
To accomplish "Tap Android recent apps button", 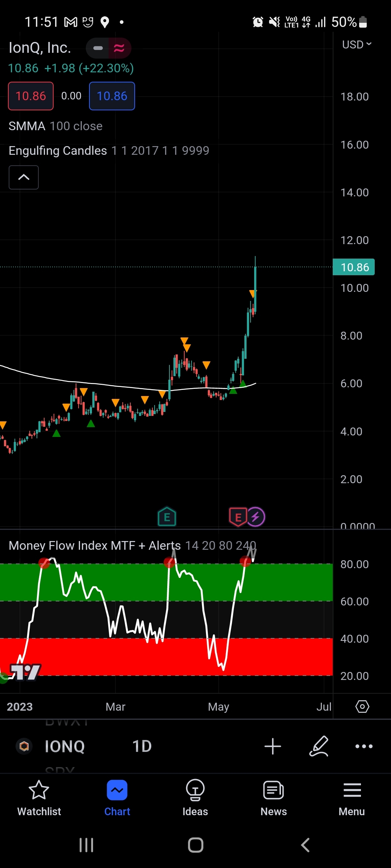I will (86, 845).
